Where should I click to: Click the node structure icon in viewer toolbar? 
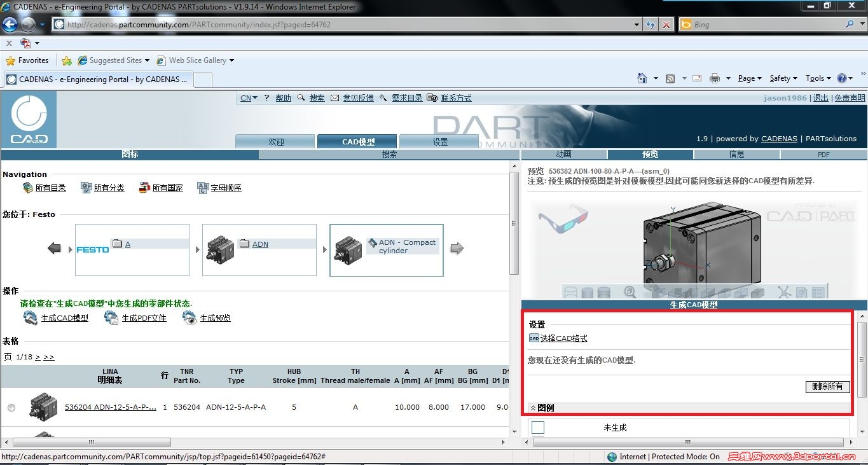pyautogui.click(x=784, y=292)
